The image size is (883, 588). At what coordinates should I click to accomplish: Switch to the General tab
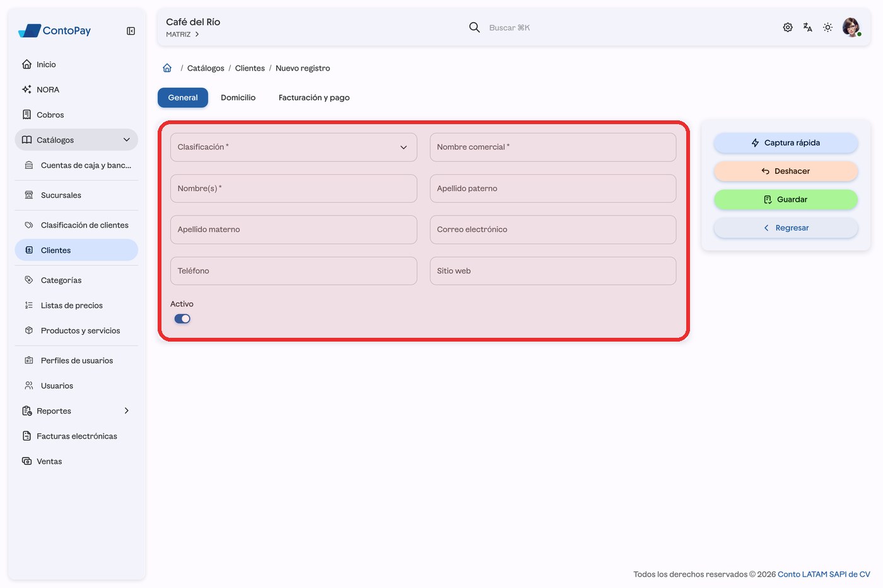point(183,98)
